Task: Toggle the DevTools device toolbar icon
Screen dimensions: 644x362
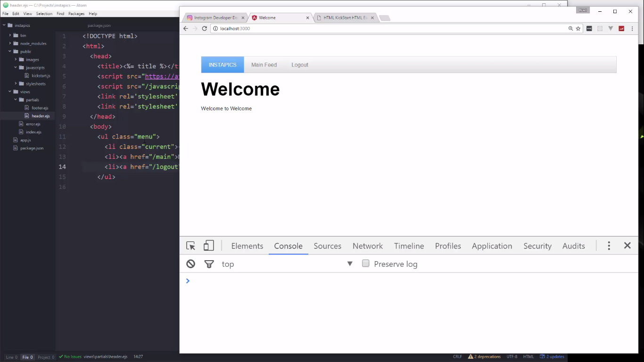Action: 208,246
